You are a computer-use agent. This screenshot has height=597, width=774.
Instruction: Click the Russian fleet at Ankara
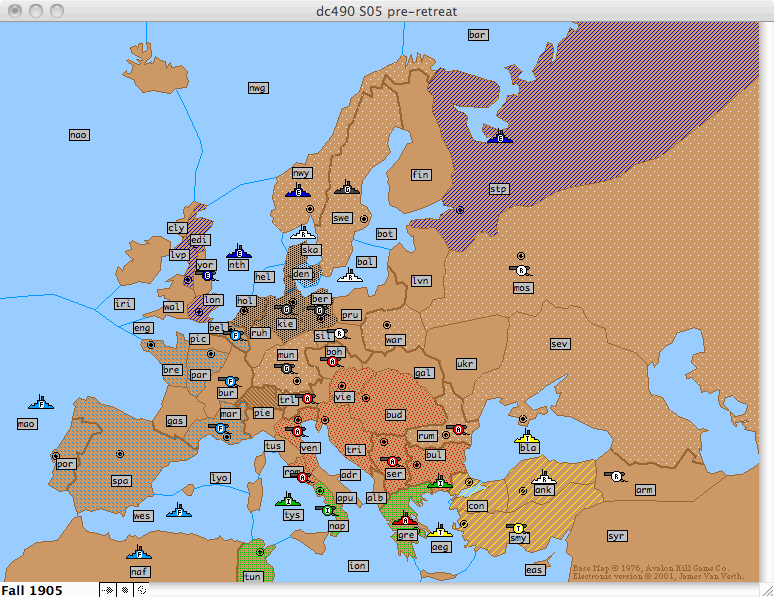click(543, 478)
